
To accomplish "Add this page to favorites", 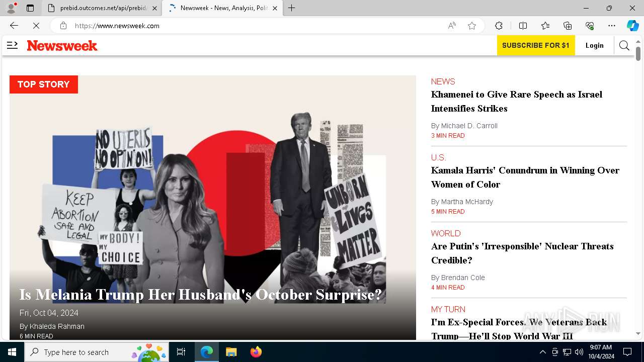I will click(x=472, y=26).
